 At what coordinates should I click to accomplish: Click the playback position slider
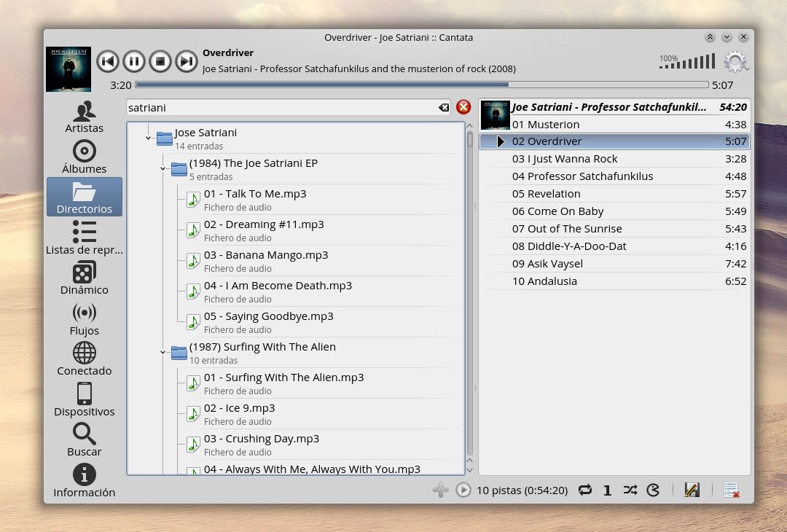[x=421, y=85]
